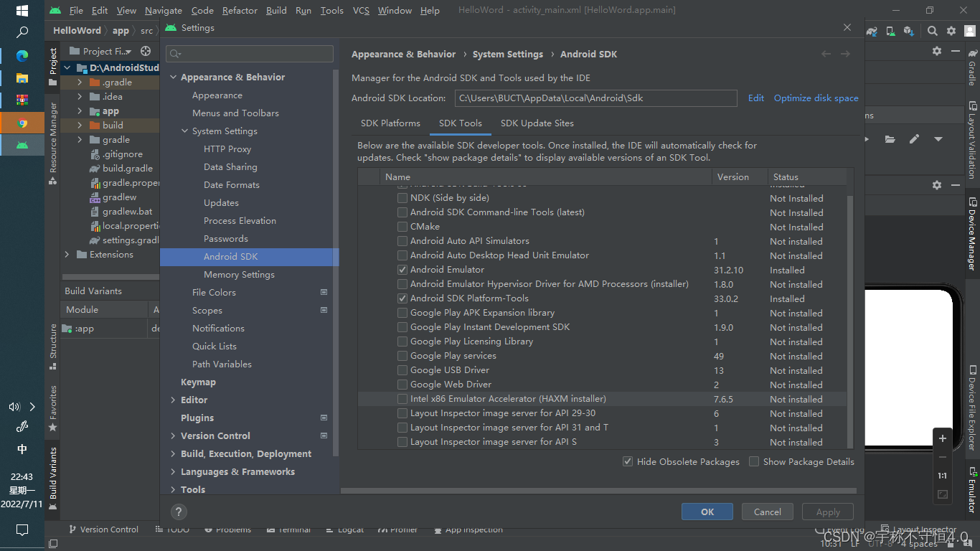Open notification center icon in taskbar
Image resolution: width=980 pixels, height=551 pixels.
pyautogui.click(x=22, y=530)
